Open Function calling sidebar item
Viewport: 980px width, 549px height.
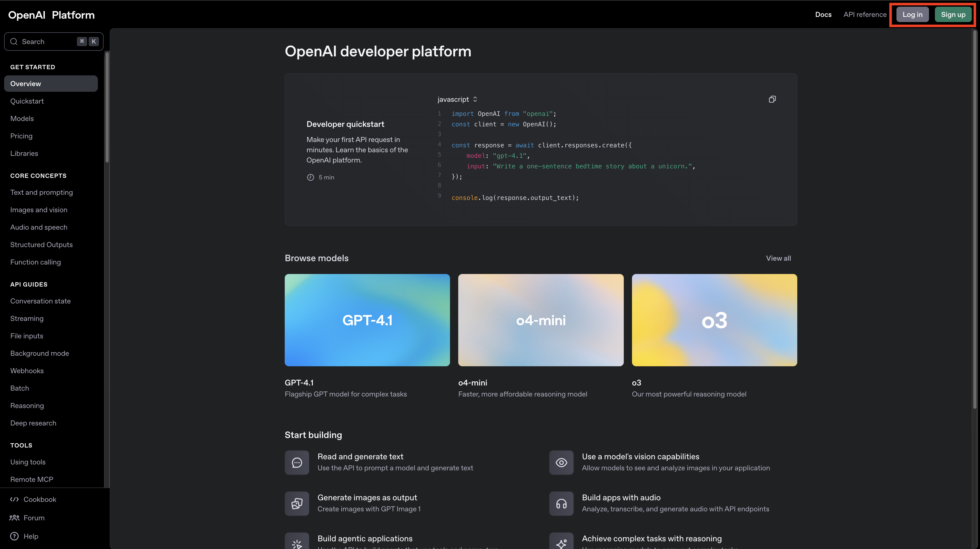[35, 262]
